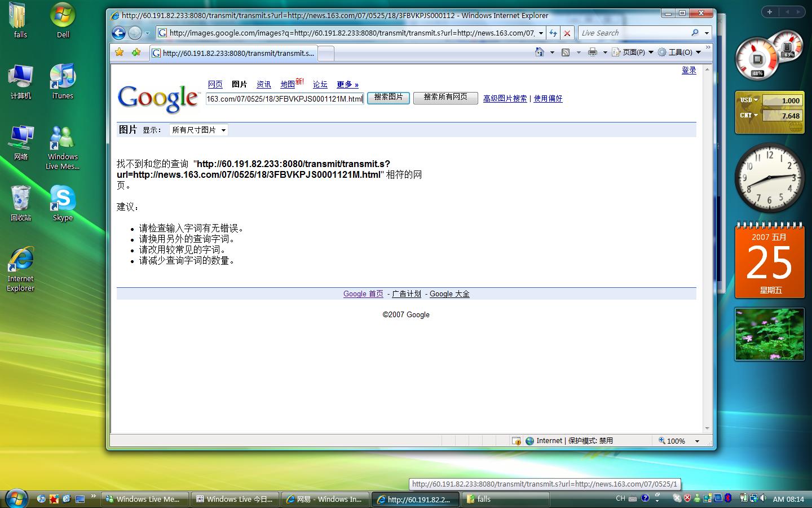Launch Internet Explorer desktop icon
812x508 pixels.
21,269
